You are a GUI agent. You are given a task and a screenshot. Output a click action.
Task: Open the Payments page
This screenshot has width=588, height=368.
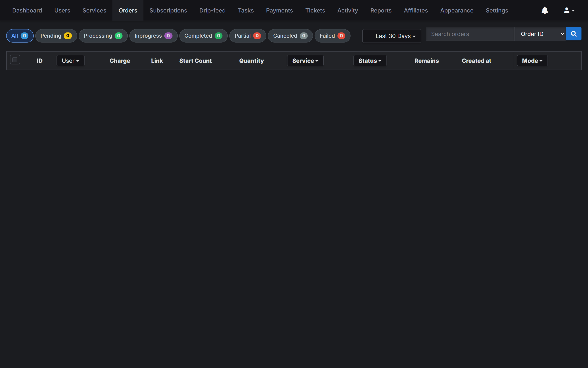tap(280, 10)
